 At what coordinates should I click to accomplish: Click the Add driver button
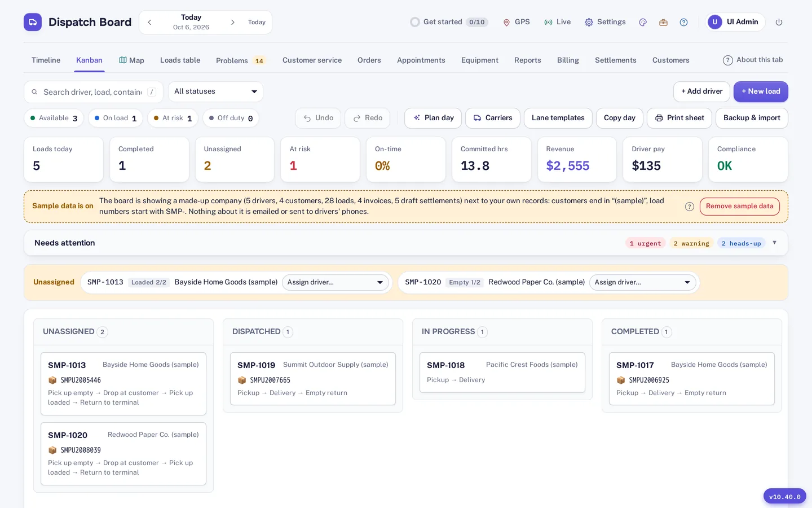tap(701, 91)
